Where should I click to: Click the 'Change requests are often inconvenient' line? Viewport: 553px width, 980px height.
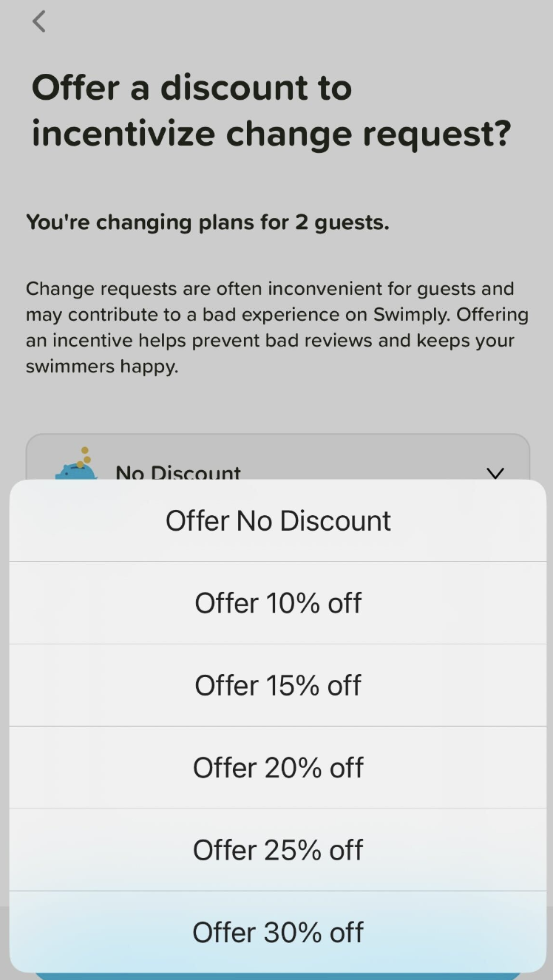tap(270, 288)
